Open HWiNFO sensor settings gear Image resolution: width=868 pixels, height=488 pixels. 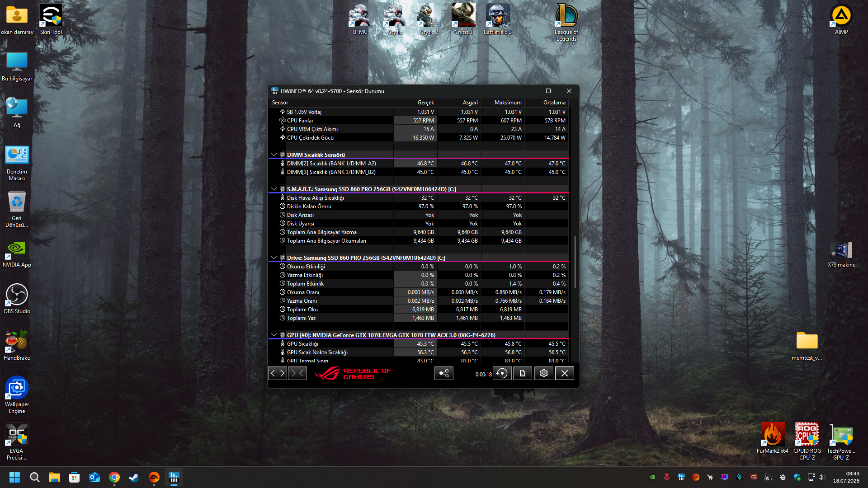[x=544, y=373]
